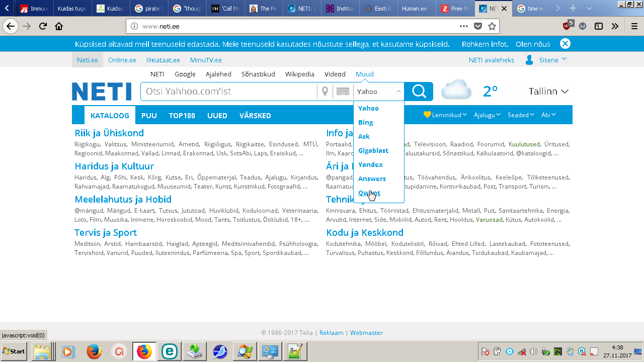644x362 pixels.
Task: Show sidebars with the sidebar icon
Action: 599,26
